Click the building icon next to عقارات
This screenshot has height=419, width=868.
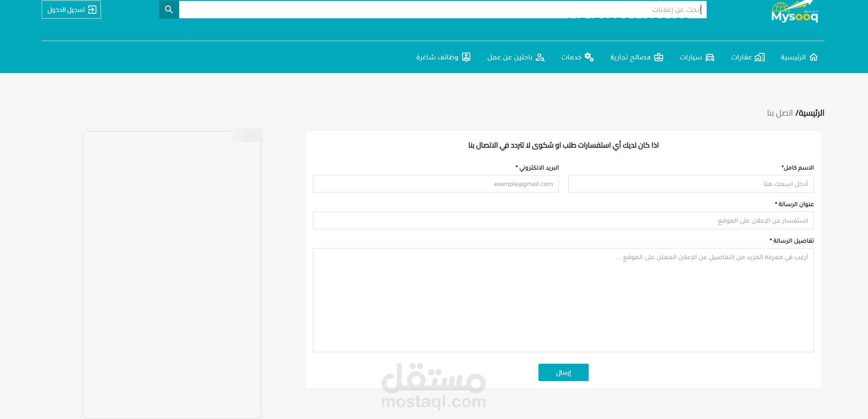(x=760, y=57)
